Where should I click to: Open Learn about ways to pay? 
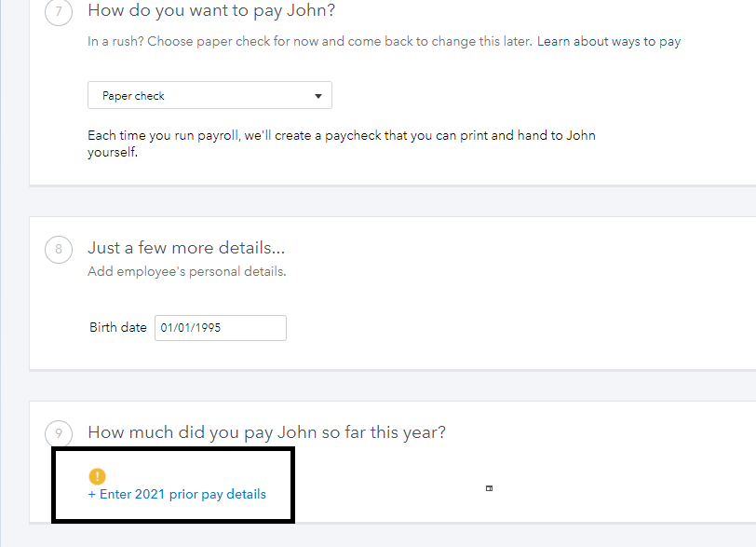[x=608, y=41]
